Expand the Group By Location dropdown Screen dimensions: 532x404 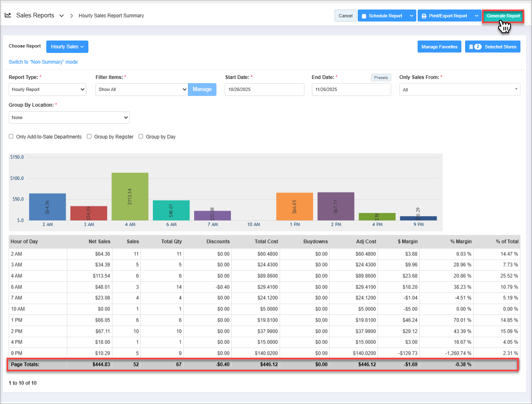pyautogui.click(x=69, y=117)
